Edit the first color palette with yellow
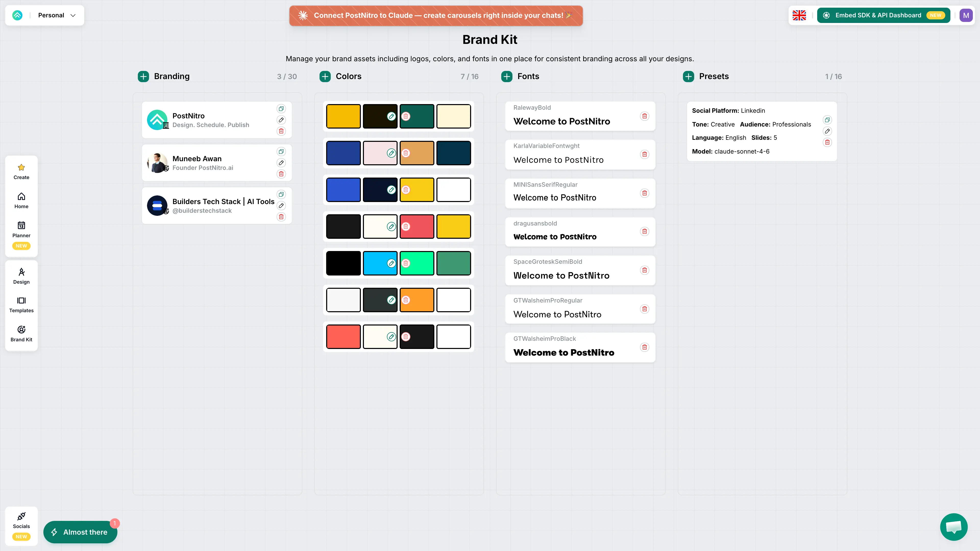This screenshot has width=980, height=551. (x=391, y=116)
